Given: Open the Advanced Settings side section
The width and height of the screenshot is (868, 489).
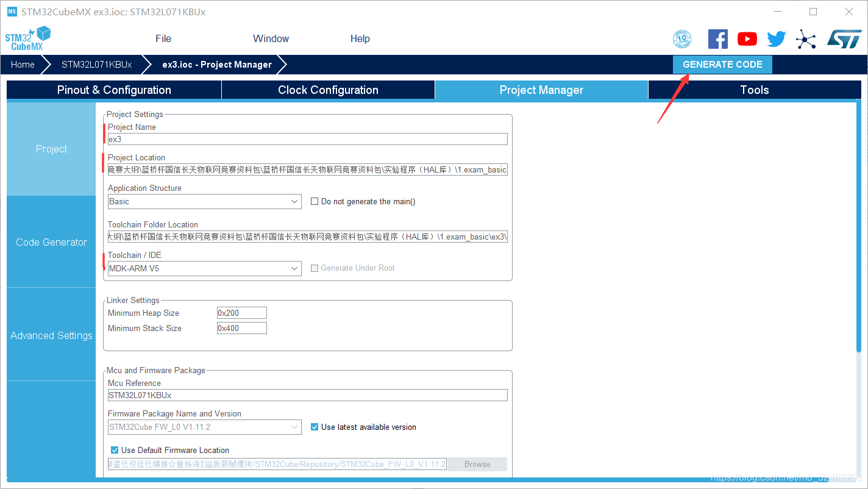Looking at the screenshot, I should click(51, 335).
